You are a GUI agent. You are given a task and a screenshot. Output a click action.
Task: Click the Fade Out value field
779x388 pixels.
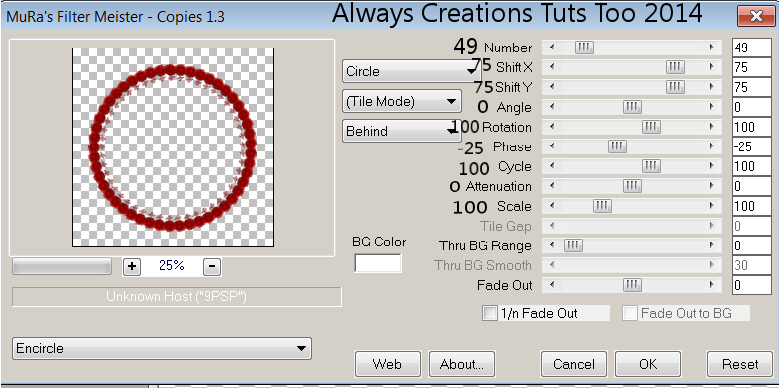752,285
